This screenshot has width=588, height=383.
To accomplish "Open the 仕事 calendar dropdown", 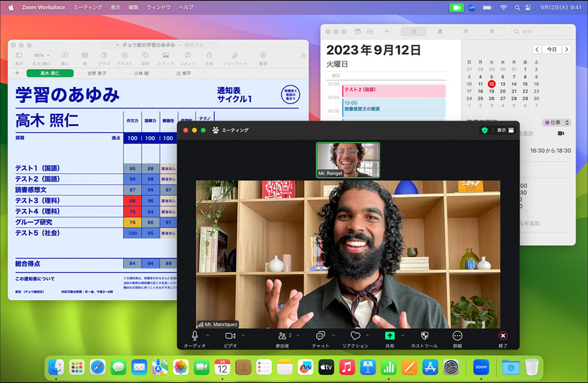I will point(556,123).
